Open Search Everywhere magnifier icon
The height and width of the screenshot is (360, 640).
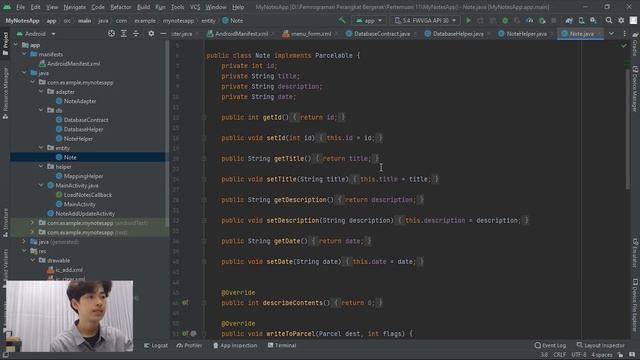609,20
